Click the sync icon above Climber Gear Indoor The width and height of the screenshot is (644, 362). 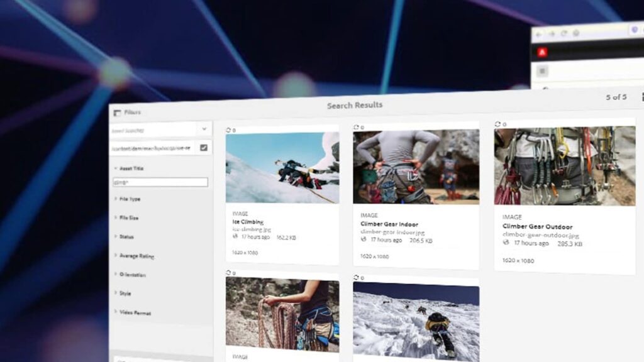pos(357,127)
